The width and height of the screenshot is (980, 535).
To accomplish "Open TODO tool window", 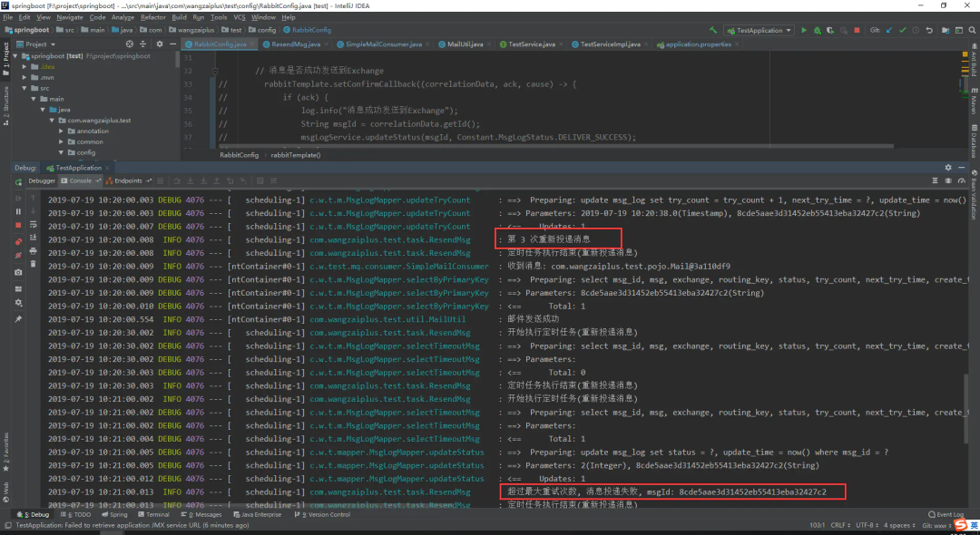I will (x=76, y=515).
